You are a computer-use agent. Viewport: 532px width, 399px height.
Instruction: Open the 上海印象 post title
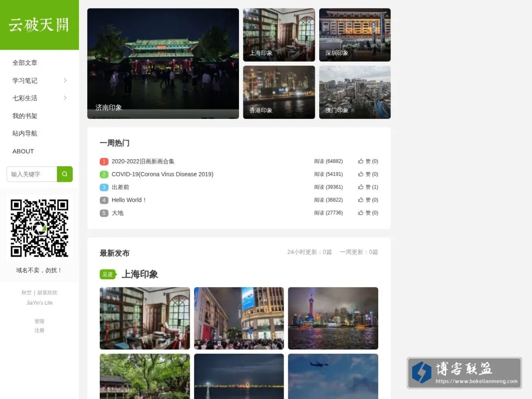pyautogui.click(x=140, y=274)
